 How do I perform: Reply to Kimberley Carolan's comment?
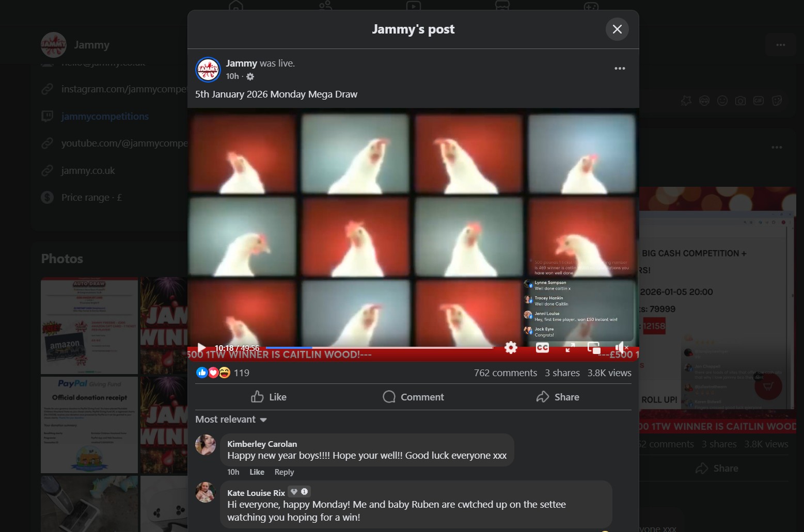(284, 472)
